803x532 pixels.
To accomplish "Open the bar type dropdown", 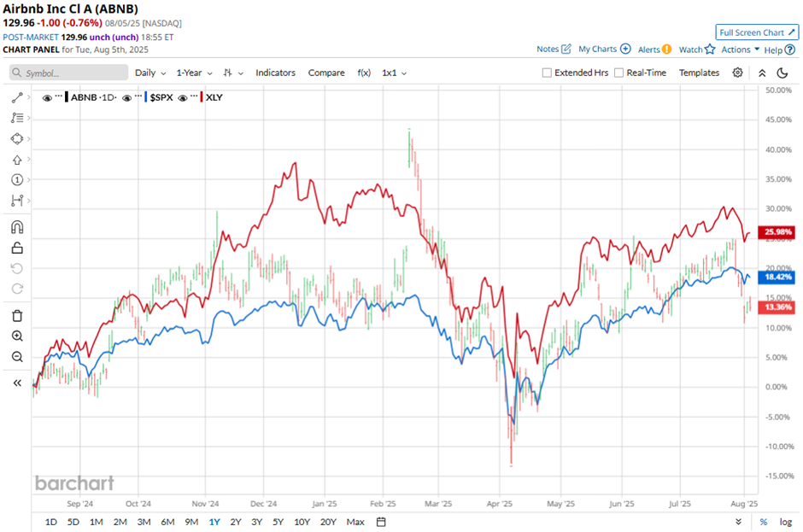I will 233,73.
